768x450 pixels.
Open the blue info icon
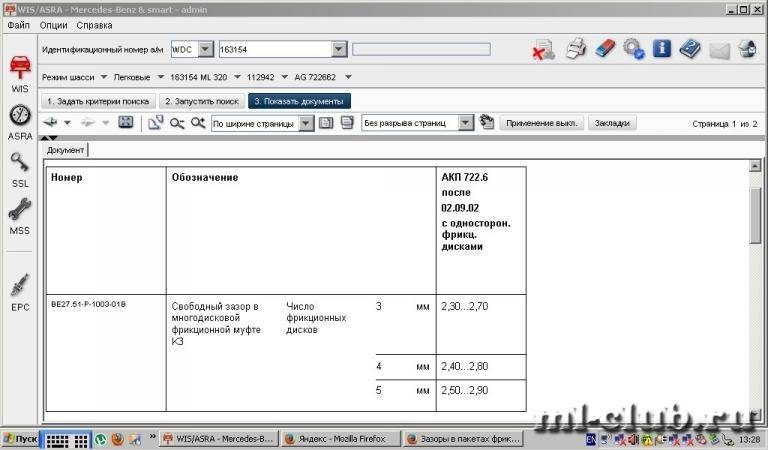point(662,48)
